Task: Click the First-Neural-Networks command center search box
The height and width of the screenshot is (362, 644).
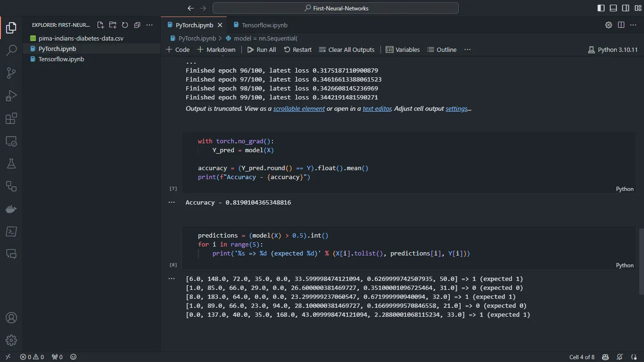Action: (x=336, y=8)
